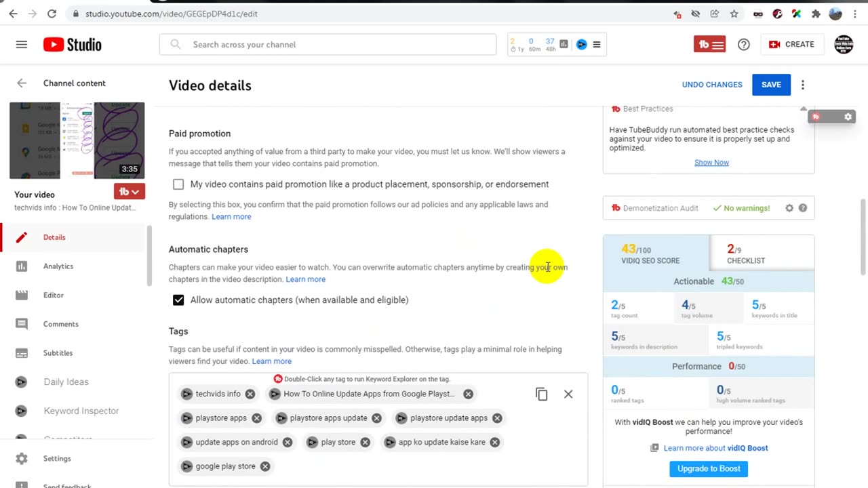Open the browser extensions puzzle icon
The height and width of the screenshot is (488, 868).
click(x=816, y=14)
